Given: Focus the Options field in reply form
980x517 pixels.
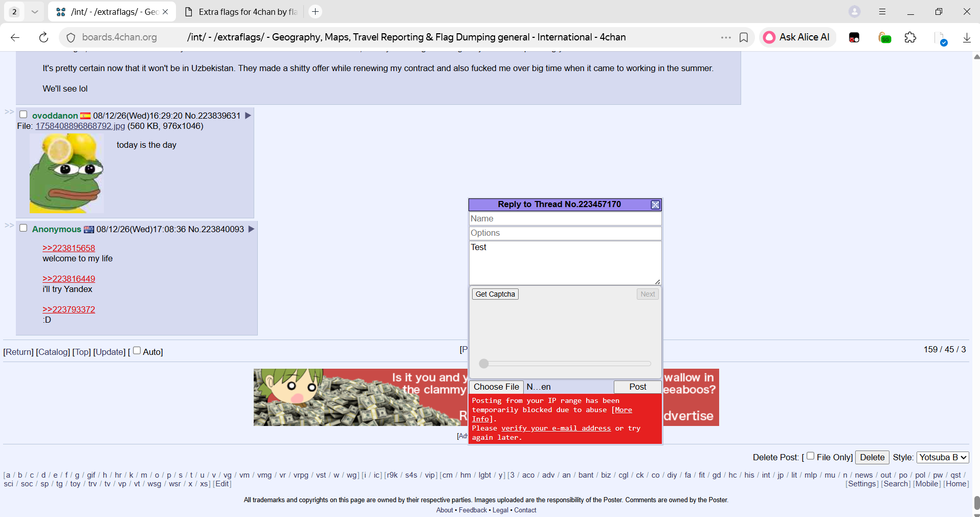Looking at the screenshot, I should pyautogui.click(x=565, y=233).
